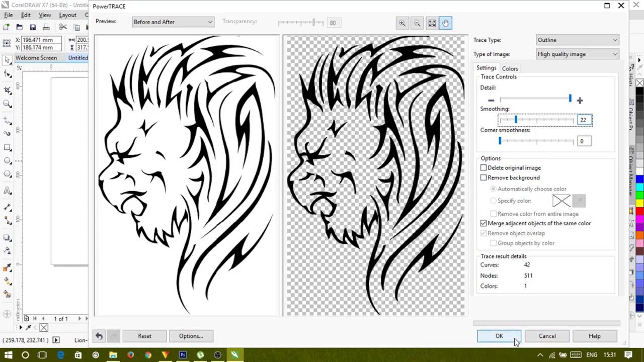Activate the Pan tool in PowerTRACE preview

[x=446, y=23]
